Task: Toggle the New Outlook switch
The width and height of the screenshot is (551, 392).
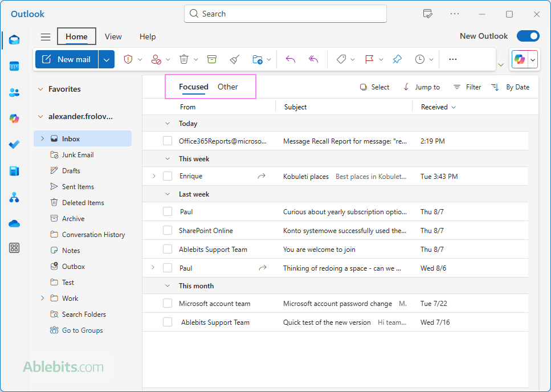Action: pos(528,36)
